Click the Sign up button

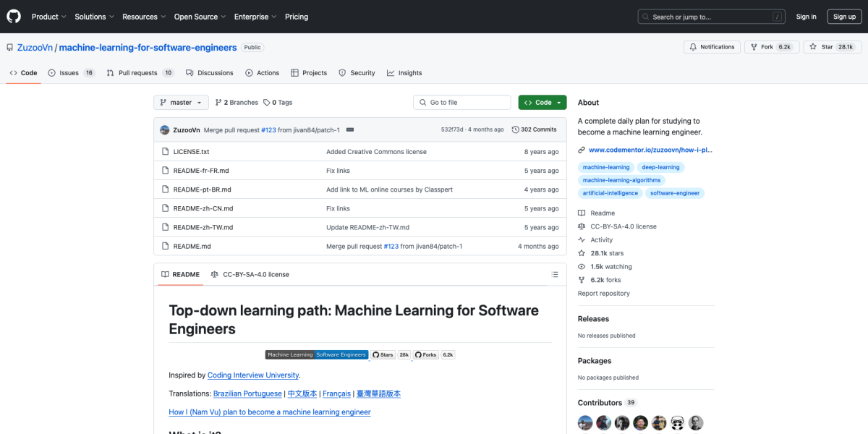844,16
